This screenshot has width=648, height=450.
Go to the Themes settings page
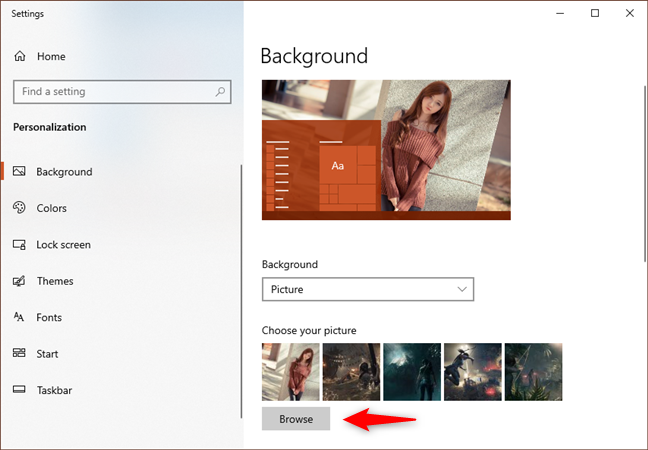click(54, 281)
